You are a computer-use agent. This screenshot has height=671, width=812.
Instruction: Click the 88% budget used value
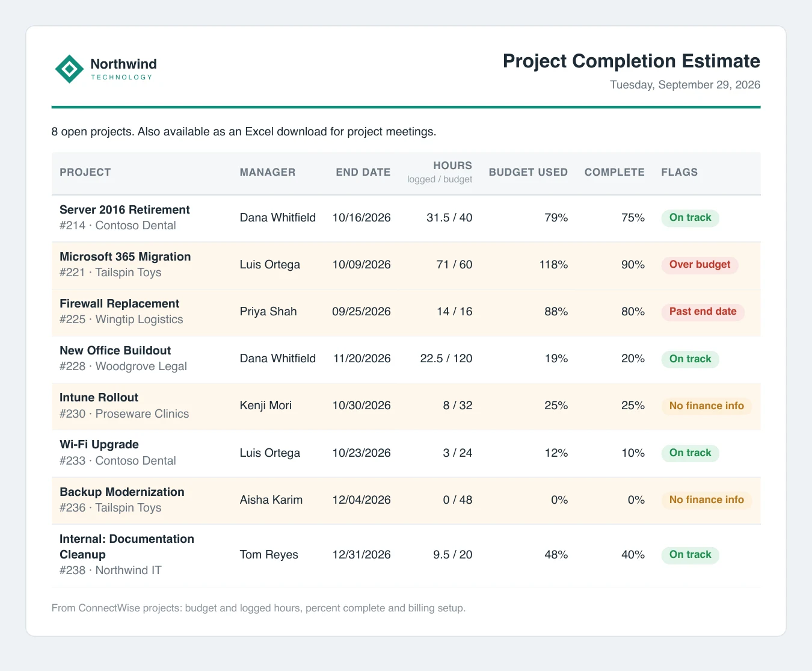556,312
